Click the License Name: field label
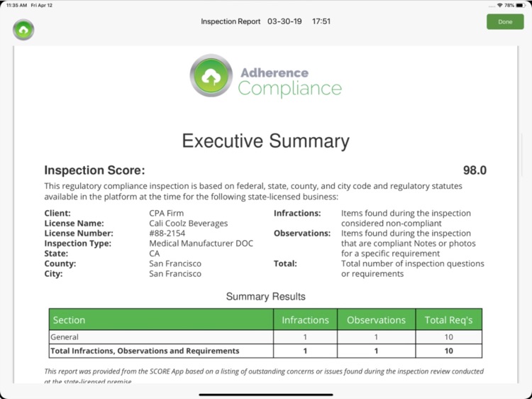 (x=74, y=224)
